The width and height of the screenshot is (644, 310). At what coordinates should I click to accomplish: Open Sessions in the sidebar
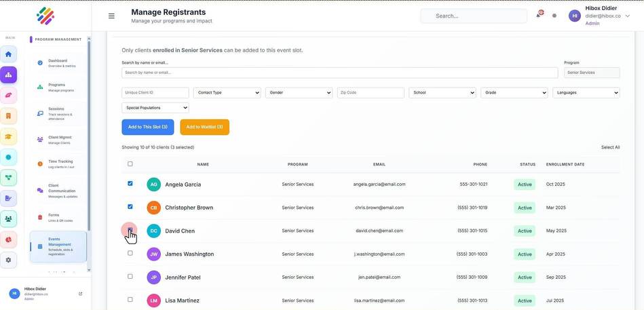(x=58, y=113)
